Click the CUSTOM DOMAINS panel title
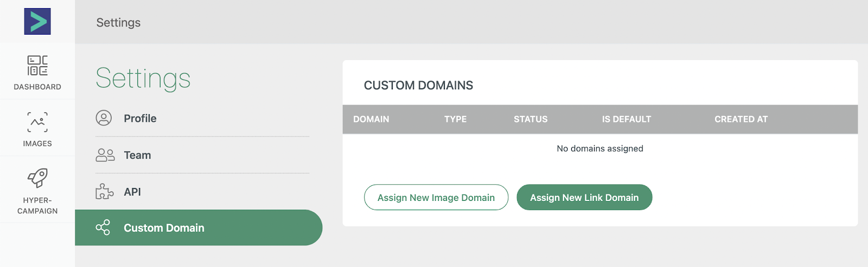The width and height of the screenshot is (868, 267). [418, 86]
